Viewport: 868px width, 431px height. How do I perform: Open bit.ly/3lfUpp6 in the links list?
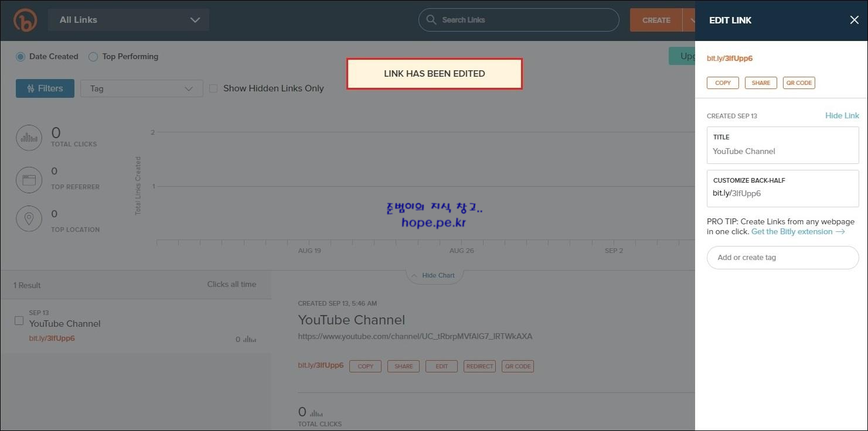(52, 338)
